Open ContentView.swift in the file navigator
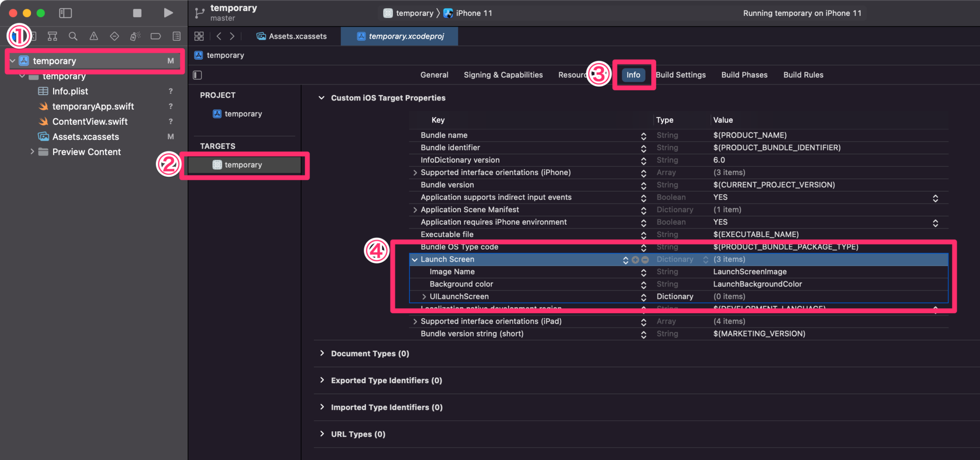This screenshot has width=980, height=460. (x=90, y=121)
